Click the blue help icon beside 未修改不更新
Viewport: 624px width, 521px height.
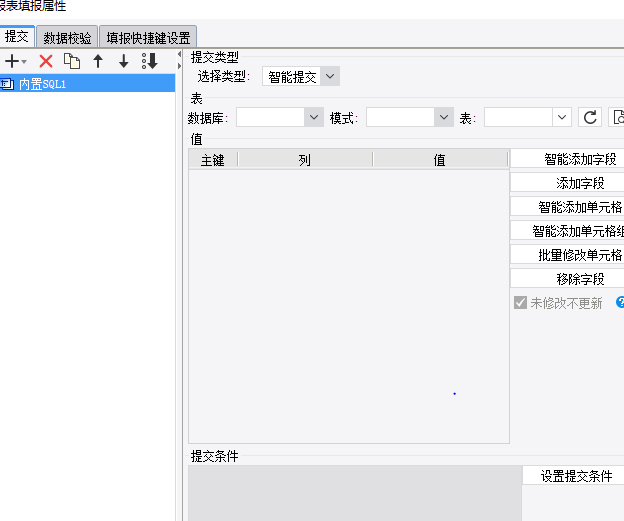620,302
